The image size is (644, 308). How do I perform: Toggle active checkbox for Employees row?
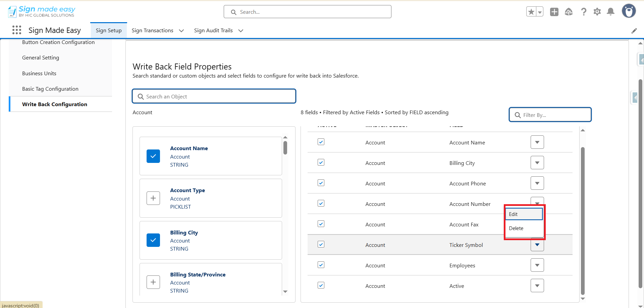tap(321, 265)
